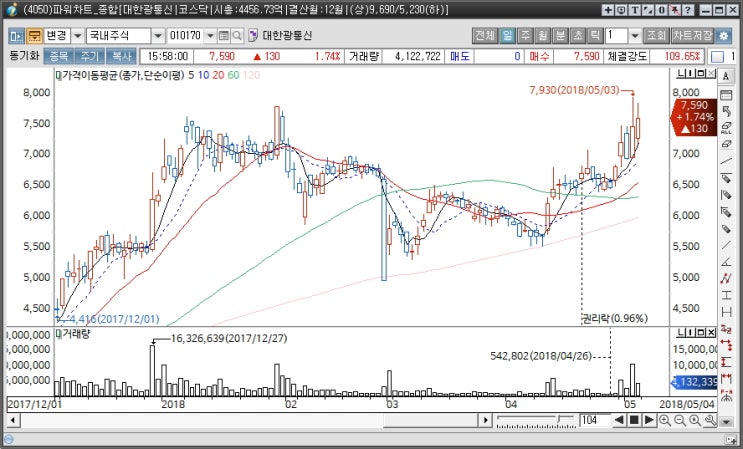Click the zoom out magnifier icon
Image resolution: width=743 pixels, height=449 pixels.
pyautogui.click(x=680, y=420)
